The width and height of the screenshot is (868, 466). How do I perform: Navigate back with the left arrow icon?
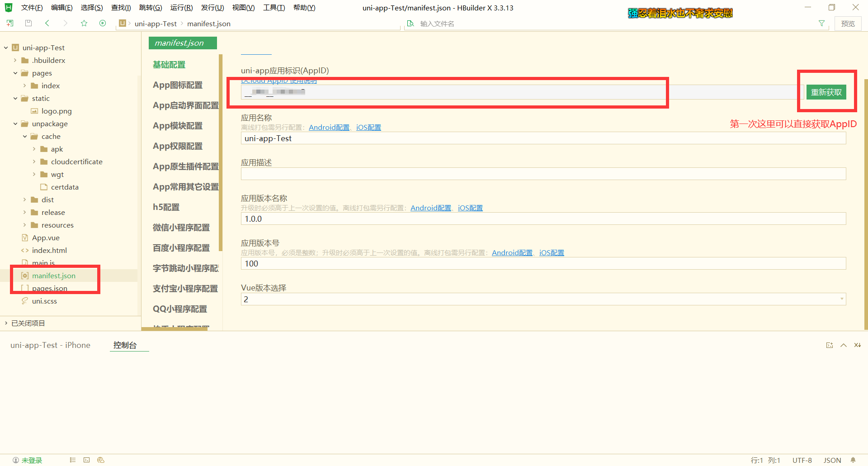(x=47, y=23)
